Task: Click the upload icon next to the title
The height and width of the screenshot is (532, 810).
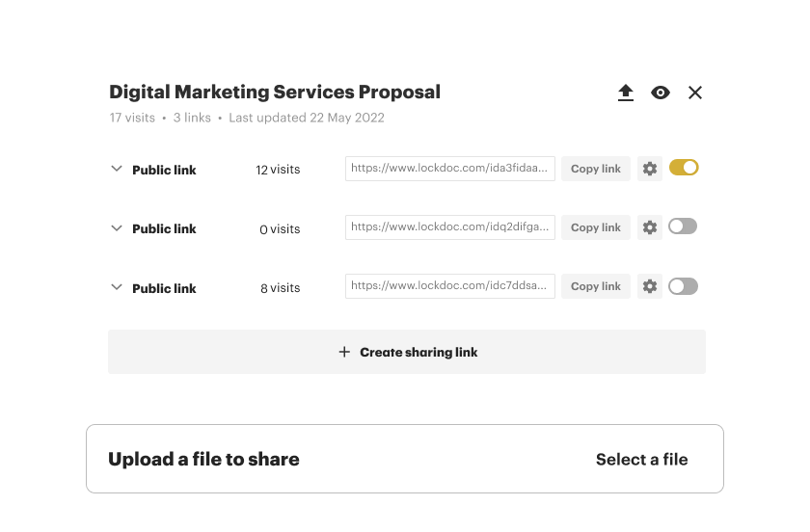Action: coord(626,93)
